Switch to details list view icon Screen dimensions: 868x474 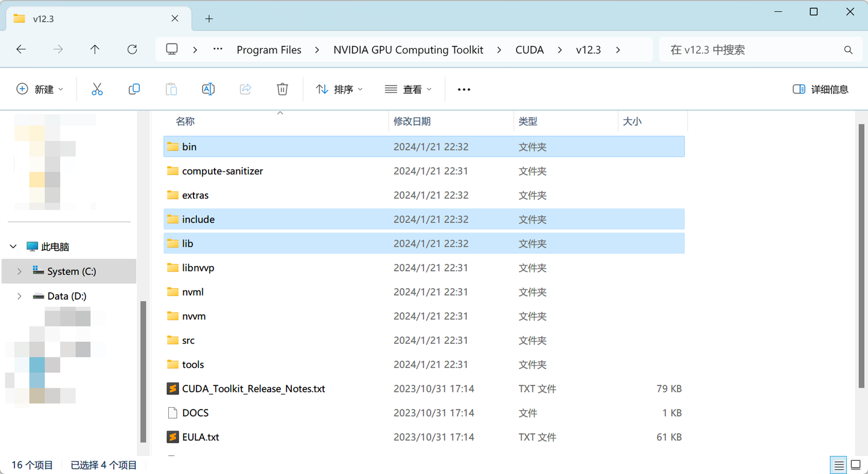[x=838, y=465]
